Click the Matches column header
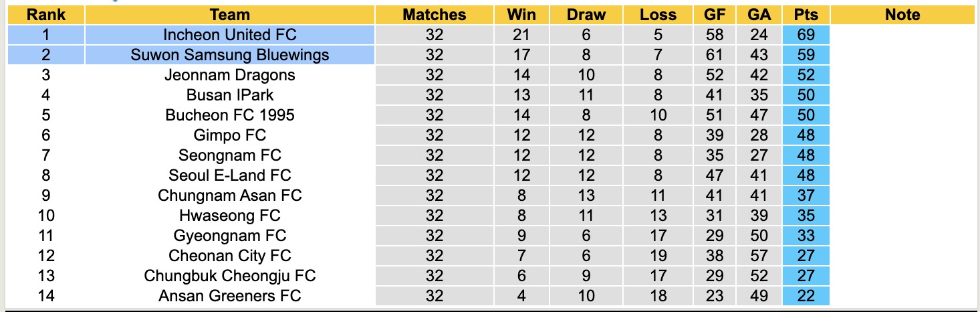 [434, 15]
